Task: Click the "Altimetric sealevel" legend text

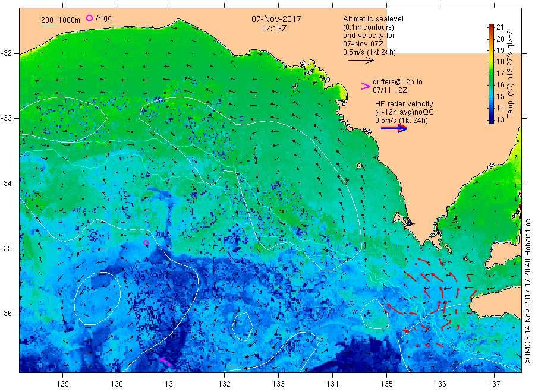Action: coord(373,19)
